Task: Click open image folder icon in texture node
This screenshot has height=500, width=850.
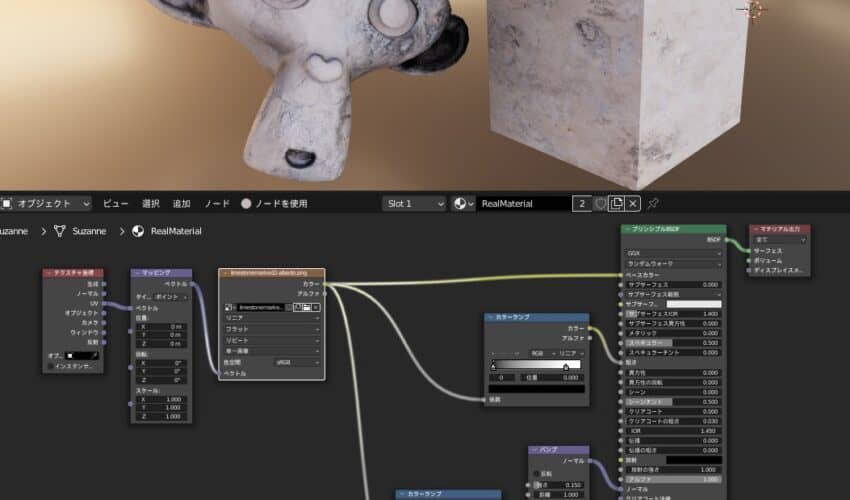Action: [306, 307]
